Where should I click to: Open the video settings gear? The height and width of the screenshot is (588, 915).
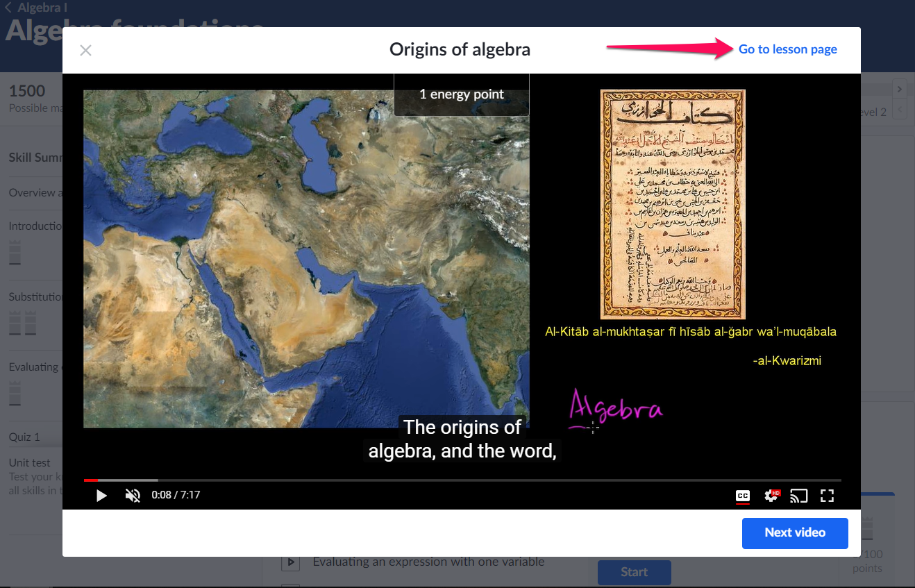tap(771, 496)
